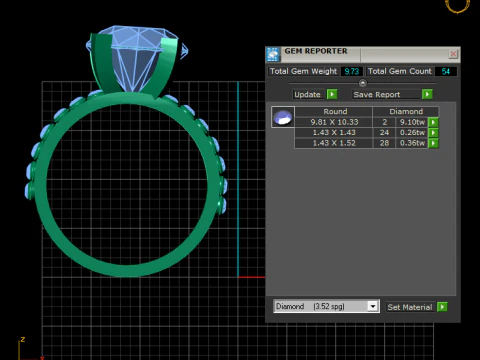Select the 1.43 X 1.52 size cell

[x=334, y=143]
